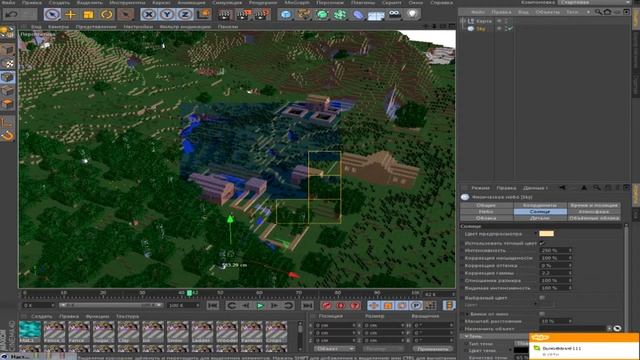
Task: Open the material manager Текстура menu
Action: 127,316
